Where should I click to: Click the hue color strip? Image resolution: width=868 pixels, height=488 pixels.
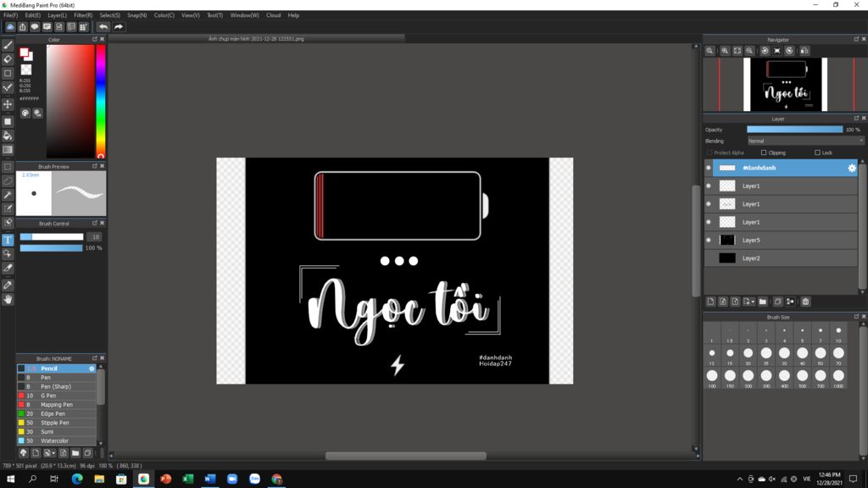tap(101, 102)
